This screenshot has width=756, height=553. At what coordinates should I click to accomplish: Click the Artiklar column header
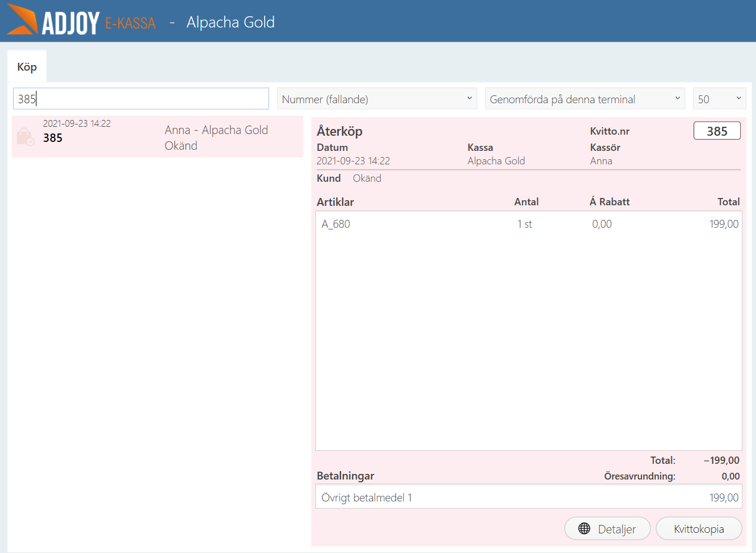tap(335, 202)
